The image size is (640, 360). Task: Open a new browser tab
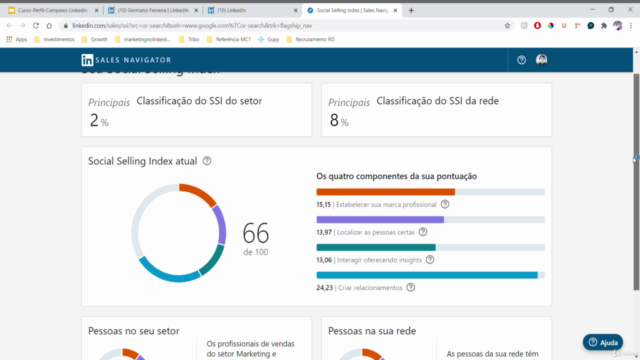411,10
